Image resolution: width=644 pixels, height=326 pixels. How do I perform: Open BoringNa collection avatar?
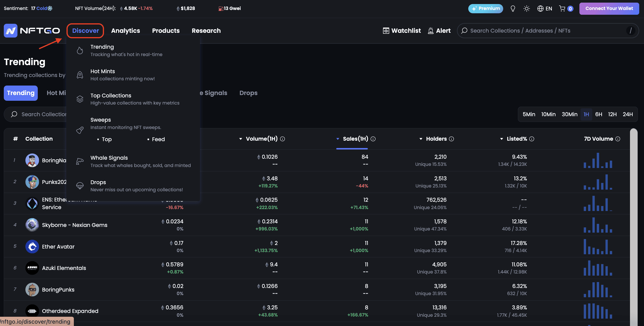(32, 160)
